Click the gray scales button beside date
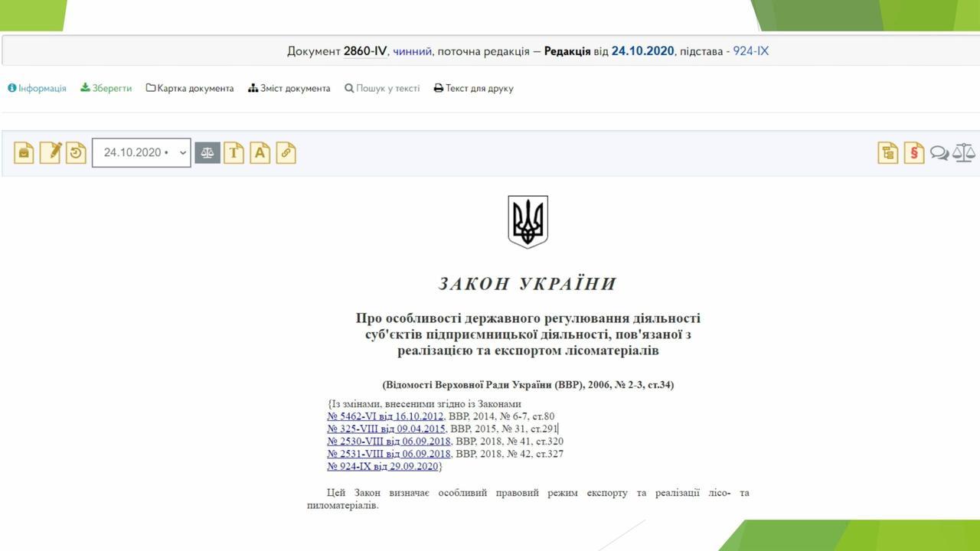This screenshot has height=551, width=980. [x=207, y=153]
